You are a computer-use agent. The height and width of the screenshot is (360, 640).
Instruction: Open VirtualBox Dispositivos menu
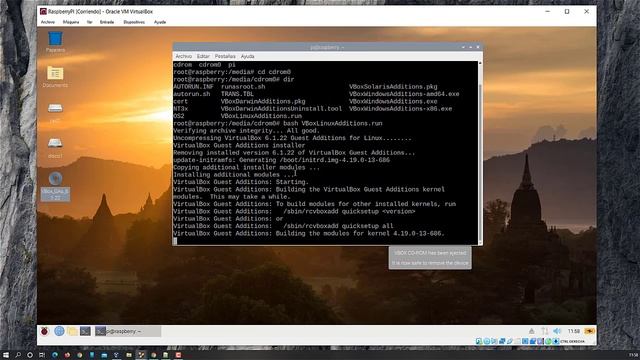click(x=134, y=22)
